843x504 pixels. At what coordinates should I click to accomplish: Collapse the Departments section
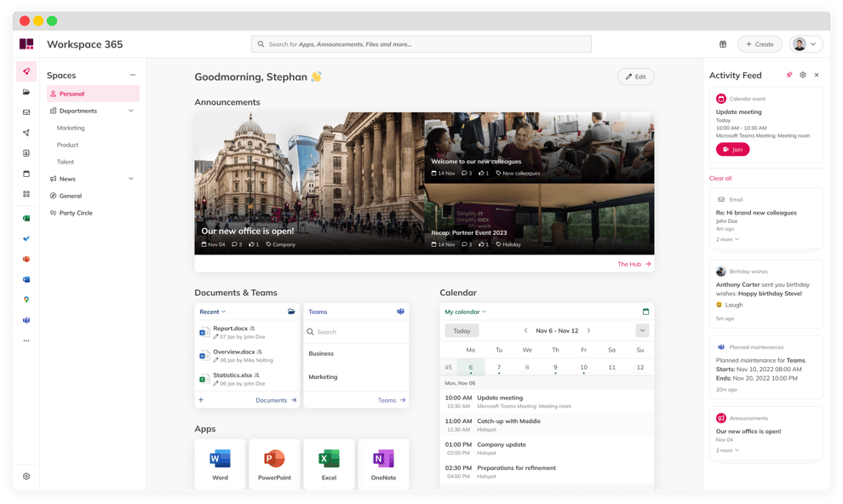131,111
